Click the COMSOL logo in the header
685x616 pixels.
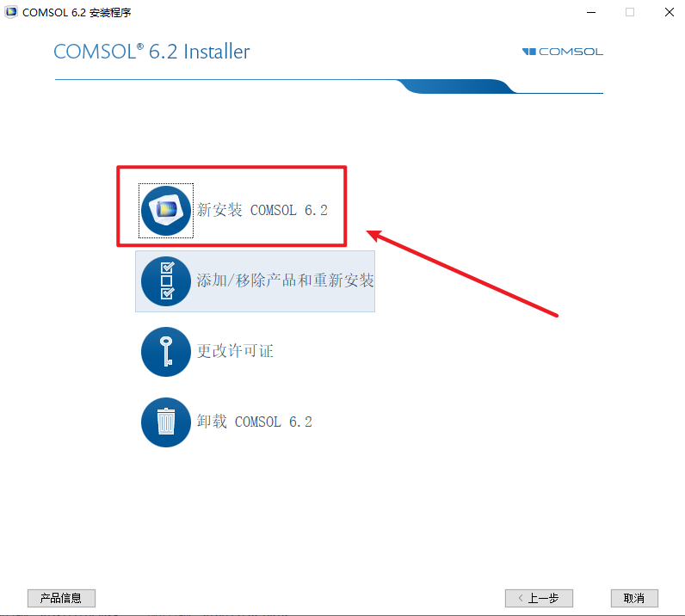coord(563,52)
